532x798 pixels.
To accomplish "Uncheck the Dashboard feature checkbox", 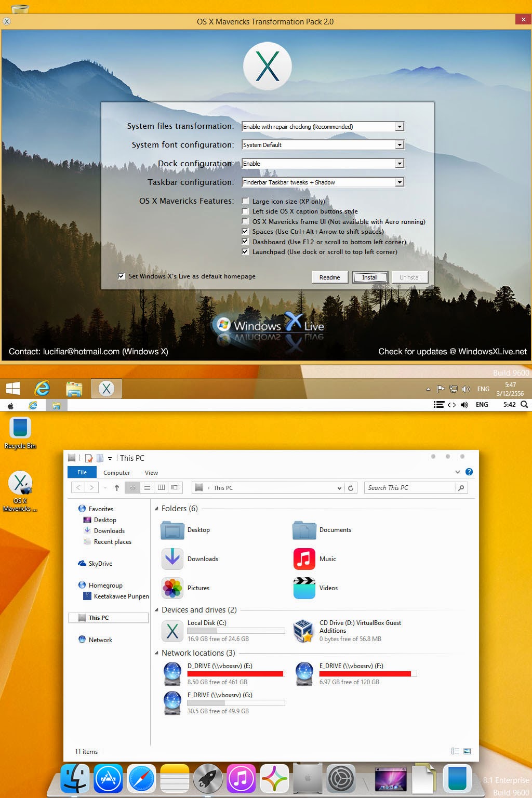I will (x=245, y=242).
